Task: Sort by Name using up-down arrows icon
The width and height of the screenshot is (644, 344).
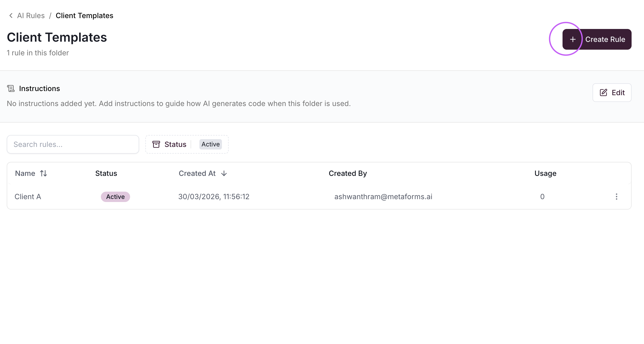Action: (x=43, y=173)
